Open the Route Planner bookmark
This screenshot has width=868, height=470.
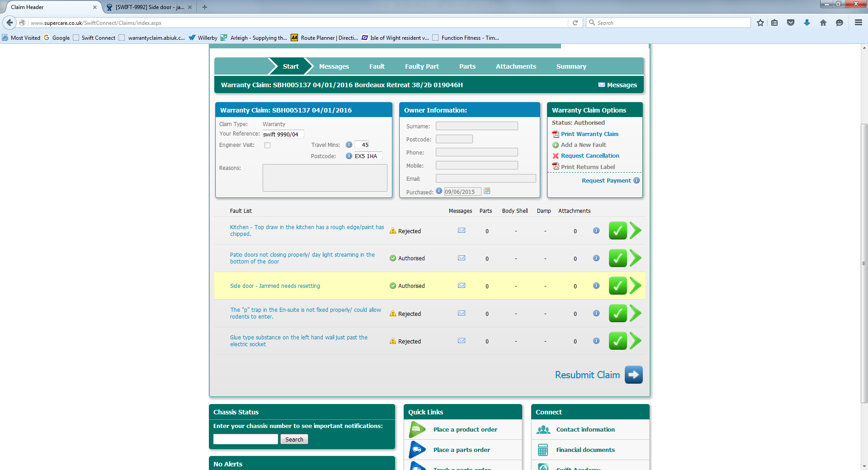pos(324,38)
